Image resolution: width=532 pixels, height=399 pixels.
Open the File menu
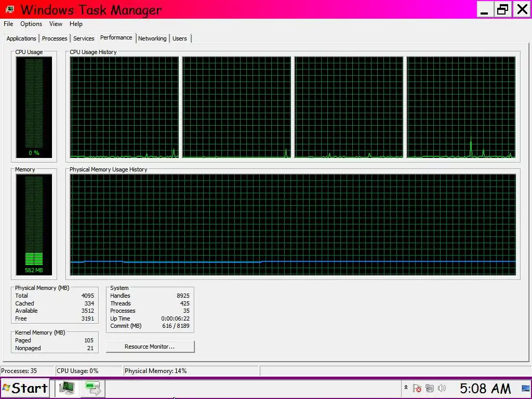coord(8,24)
